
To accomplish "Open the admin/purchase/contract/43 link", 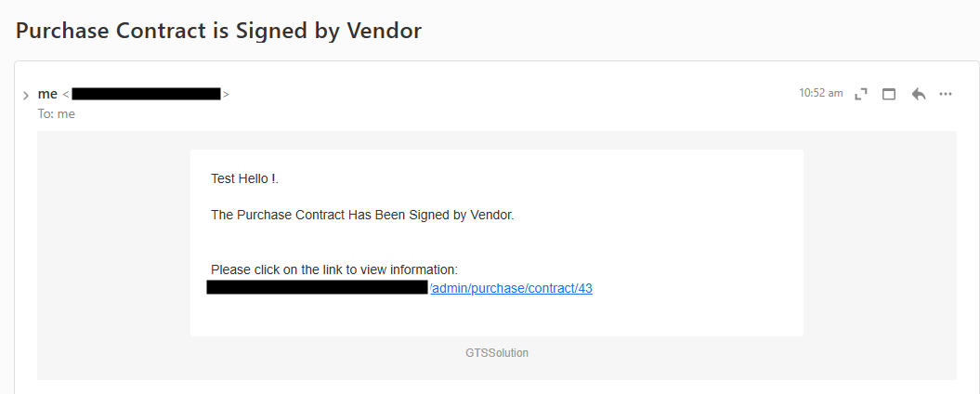I will click(512, 288).
